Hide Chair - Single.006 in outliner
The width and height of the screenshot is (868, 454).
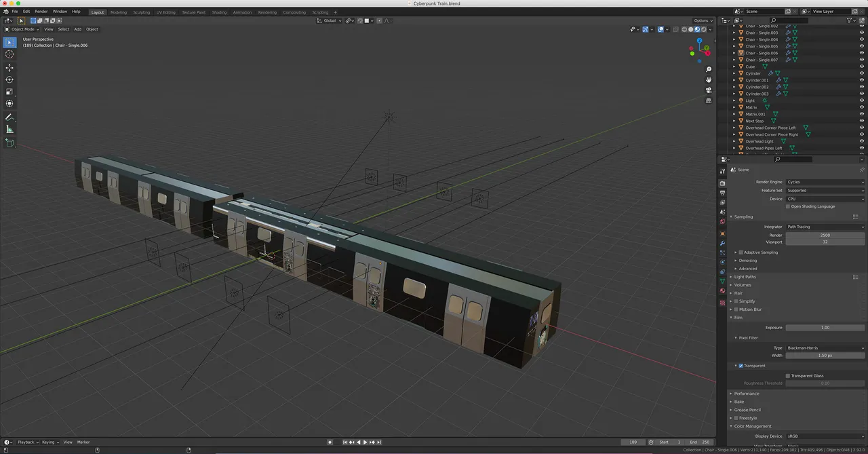[862, 53]
